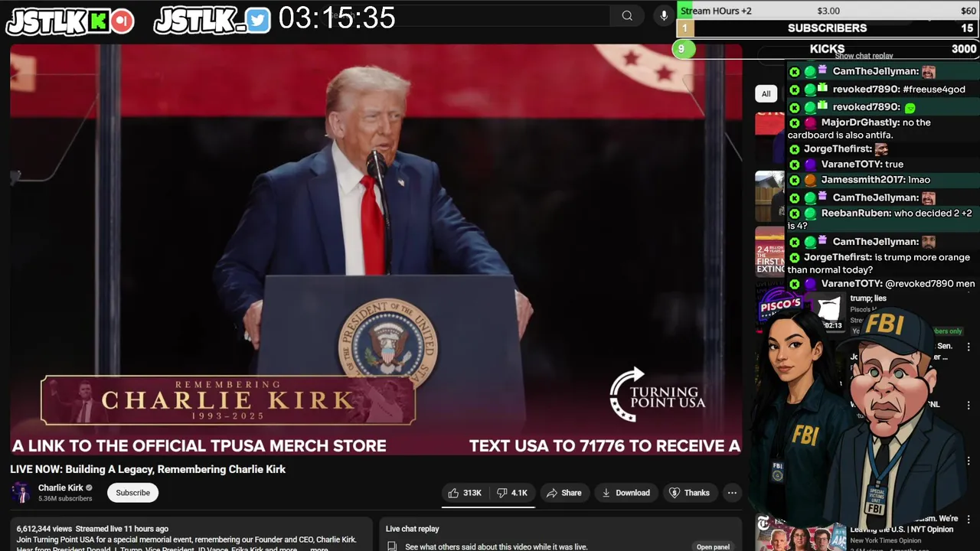
Task: Click Show chat replay button
Action: point(864,56)
